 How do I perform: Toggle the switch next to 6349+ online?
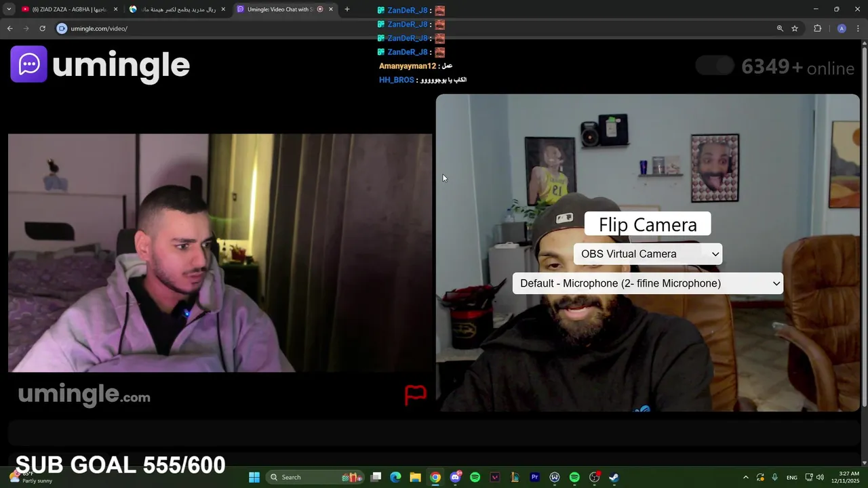coord(715,66)
